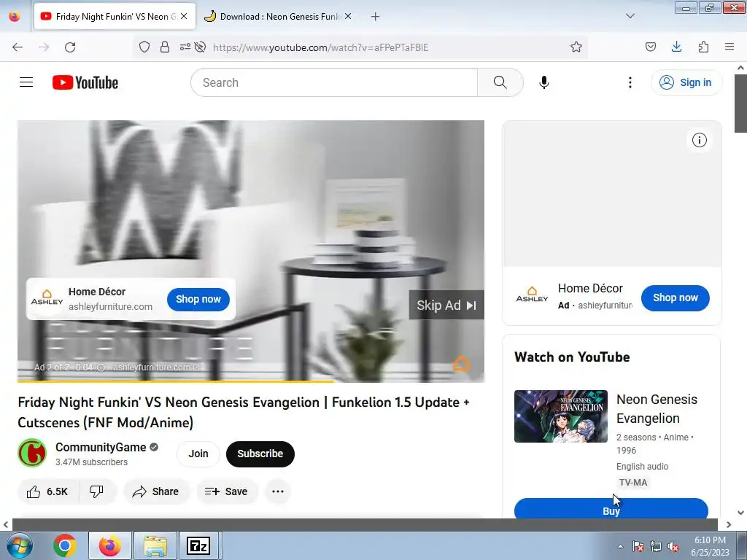The height and width of the screenshot is (560, 747).
Task: Click Shop now on video ad overlay
Action: (x=198, y=299)
